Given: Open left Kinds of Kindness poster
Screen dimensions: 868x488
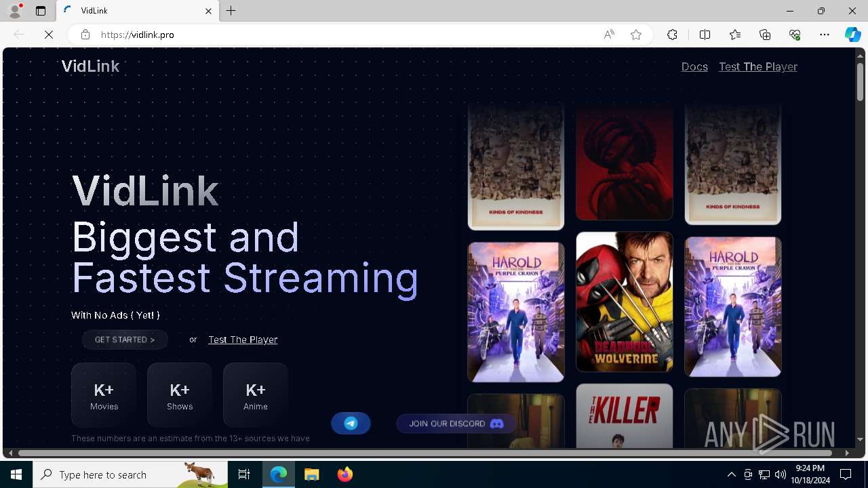Looking at the screenshot, I should [516, 167].
